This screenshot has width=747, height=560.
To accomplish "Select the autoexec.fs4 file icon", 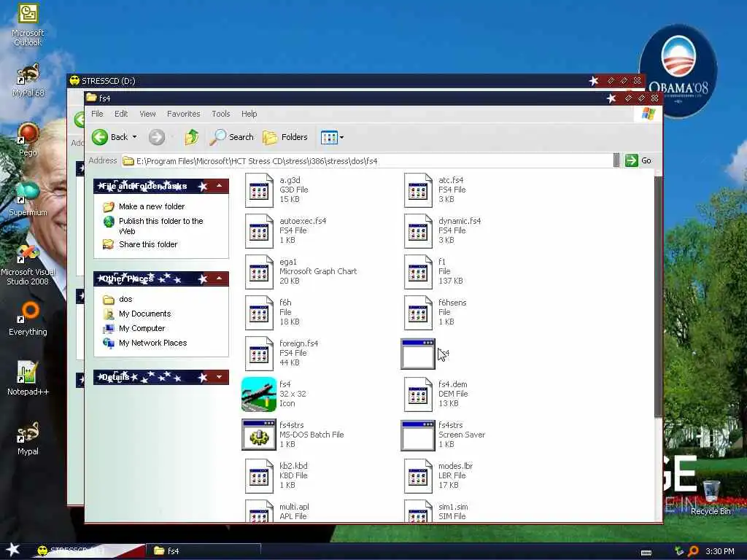I will coord(259,231).
